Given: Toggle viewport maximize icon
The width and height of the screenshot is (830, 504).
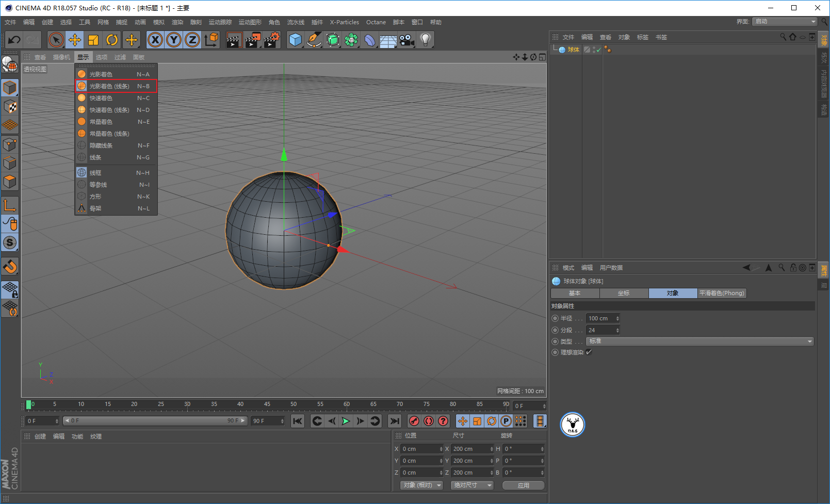Looking at the screenshot, I should pos(542,57).
